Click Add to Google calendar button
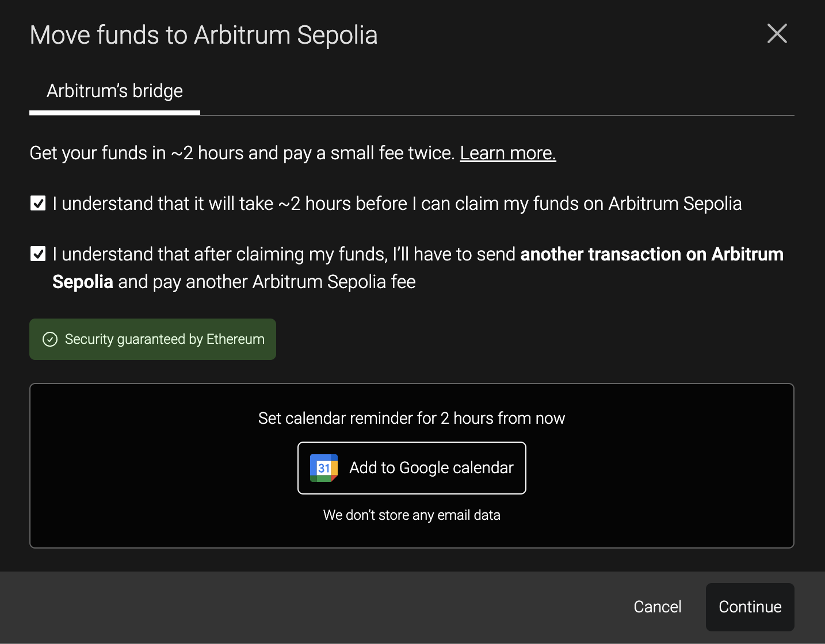This screenshot has width=825, height=644. click(412, 468)
